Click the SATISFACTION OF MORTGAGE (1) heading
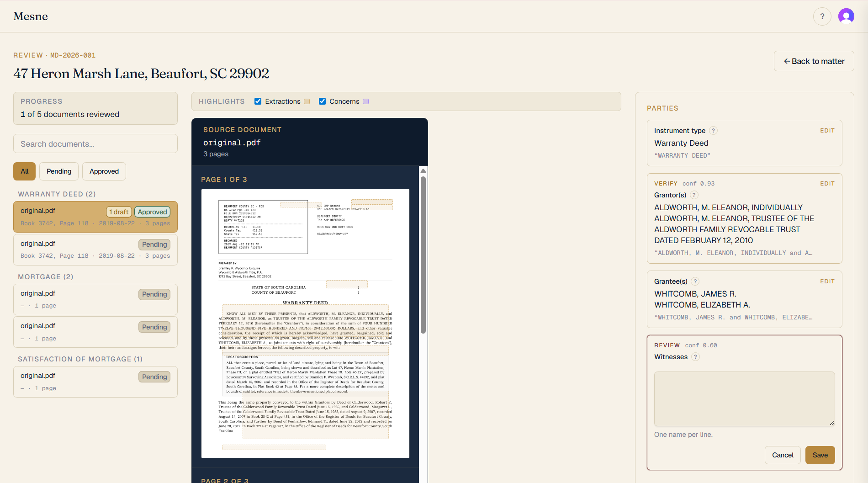This screenshot has width=868, height=483. point(80,359)
